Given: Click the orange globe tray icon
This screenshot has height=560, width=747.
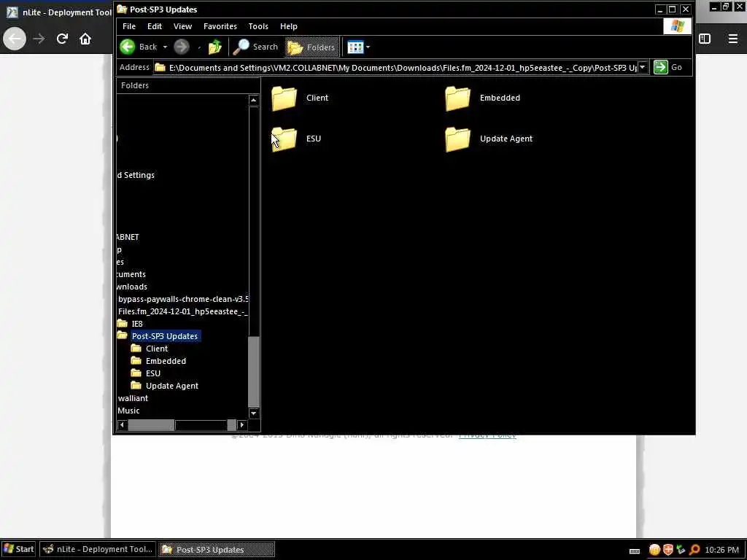Looking at the screenshot, I should pos(654,550).
